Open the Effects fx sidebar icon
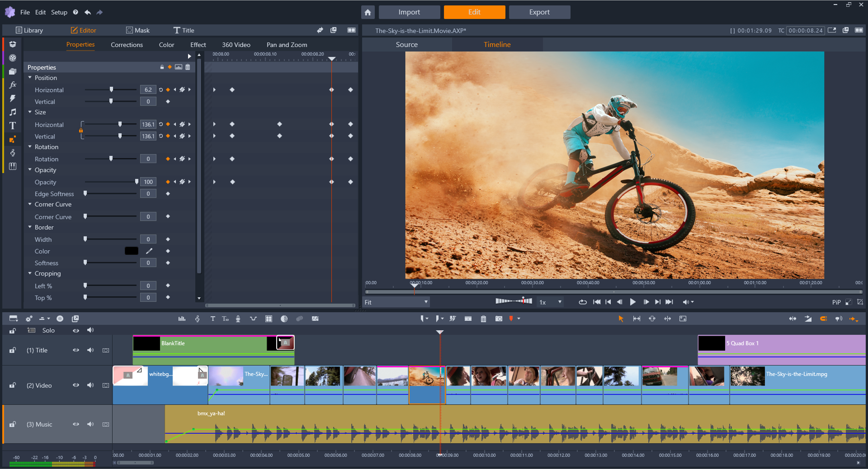Screen dimensions: 868x469 [x=12, y=85]
